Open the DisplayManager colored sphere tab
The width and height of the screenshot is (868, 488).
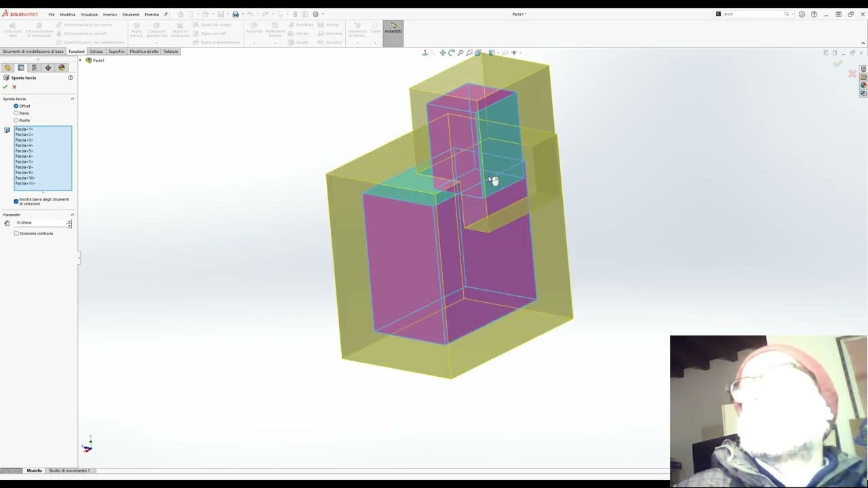tap(62, 68)
